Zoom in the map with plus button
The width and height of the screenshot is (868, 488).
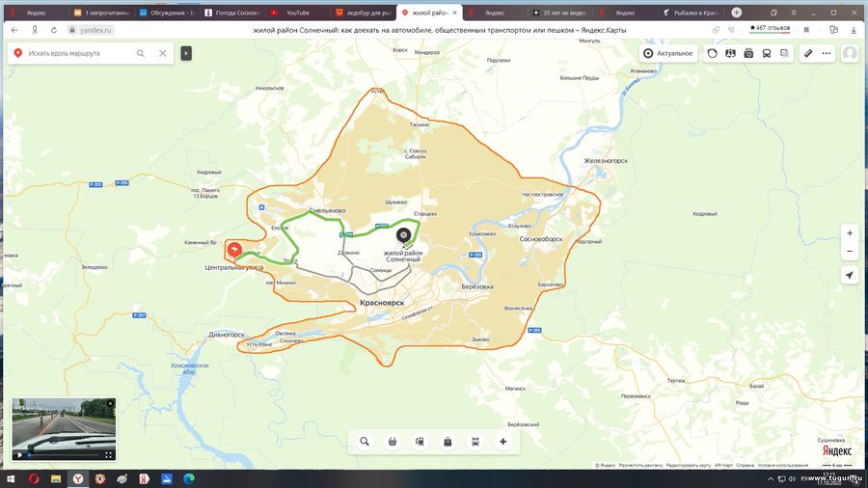pyautogui.click(x=850, y=233)
